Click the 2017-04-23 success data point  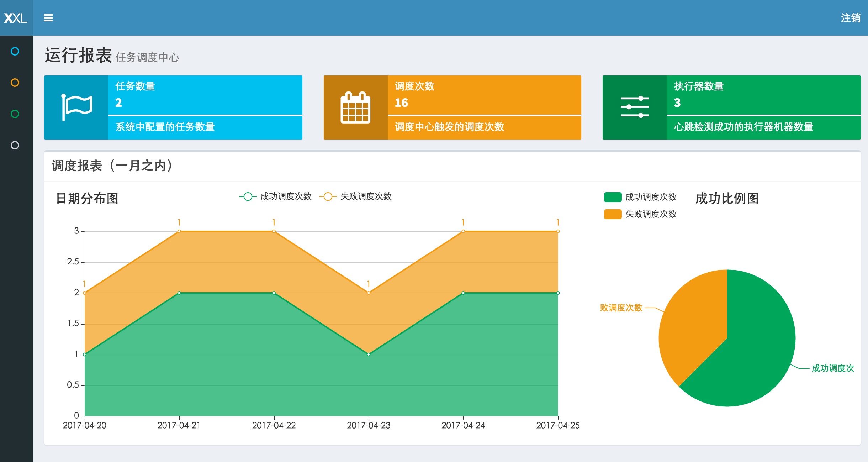pyautogui.click(x=369, y=355)
